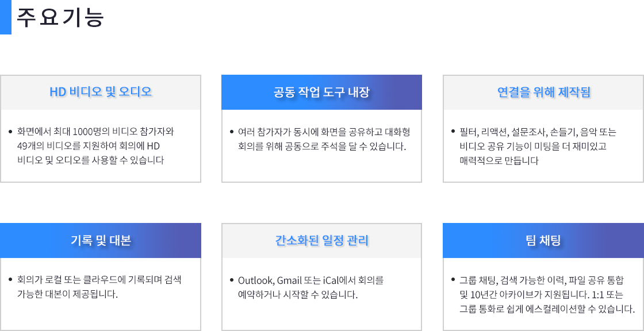The height and width of the screenshot is (331, 644).
Task: Click bullet point before '화면에서 최대 1000명'
Action: point(10,132)
